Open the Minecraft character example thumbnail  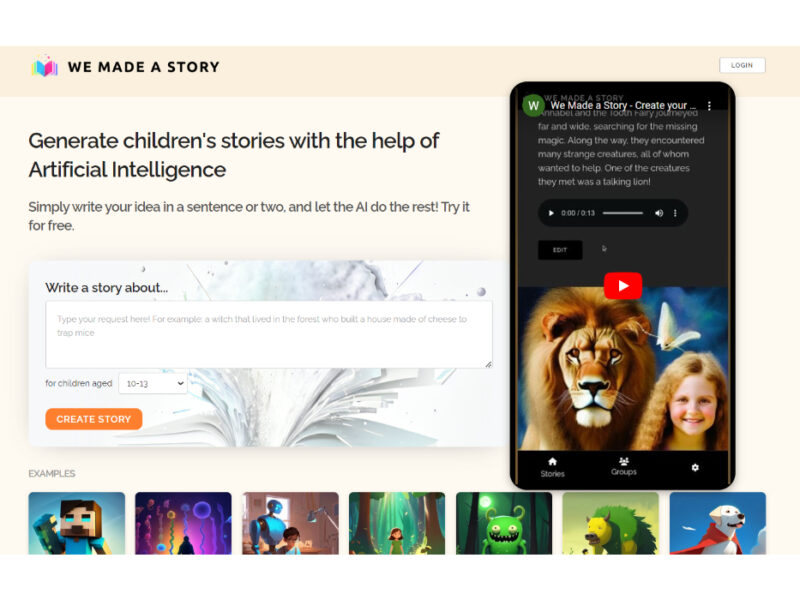[77, 523]
